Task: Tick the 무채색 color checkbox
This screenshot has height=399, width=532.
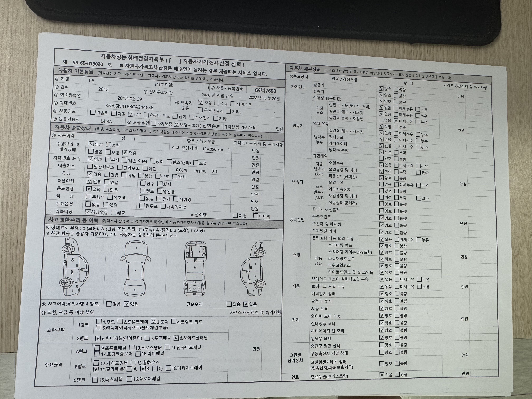Action: point(89,197)
